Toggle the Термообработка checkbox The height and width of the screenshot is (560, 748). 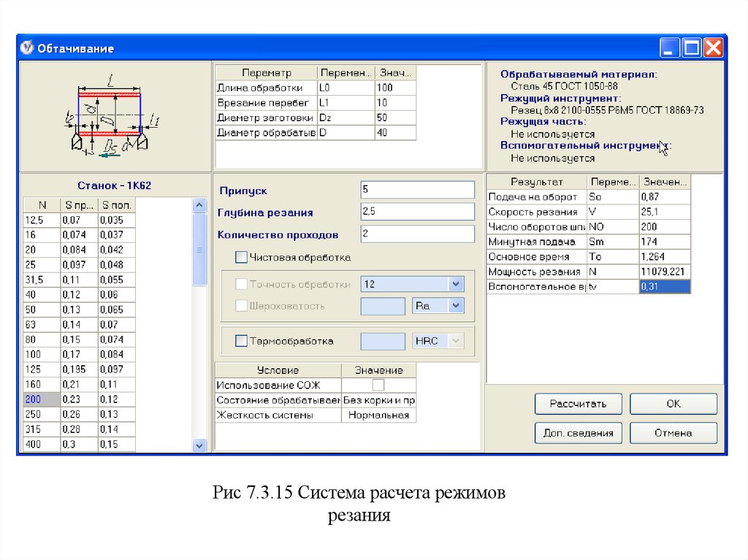[x=241, y=341]
